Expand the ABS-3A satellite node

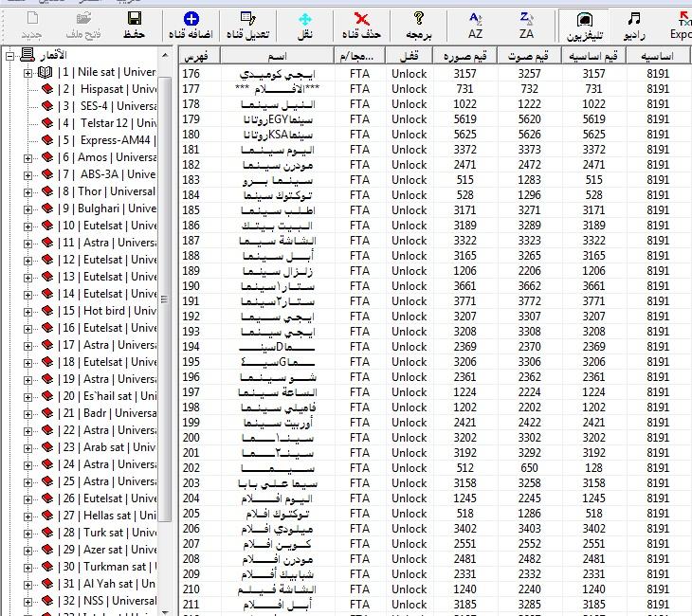click(27, 175)
